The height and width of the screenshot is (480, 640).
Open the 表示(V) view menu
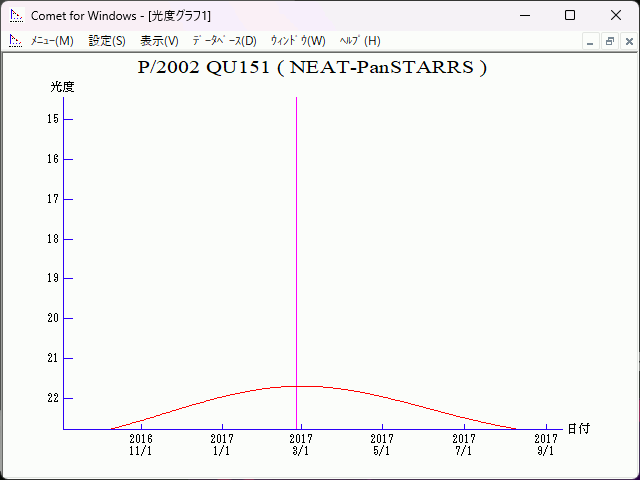point(159,41)
